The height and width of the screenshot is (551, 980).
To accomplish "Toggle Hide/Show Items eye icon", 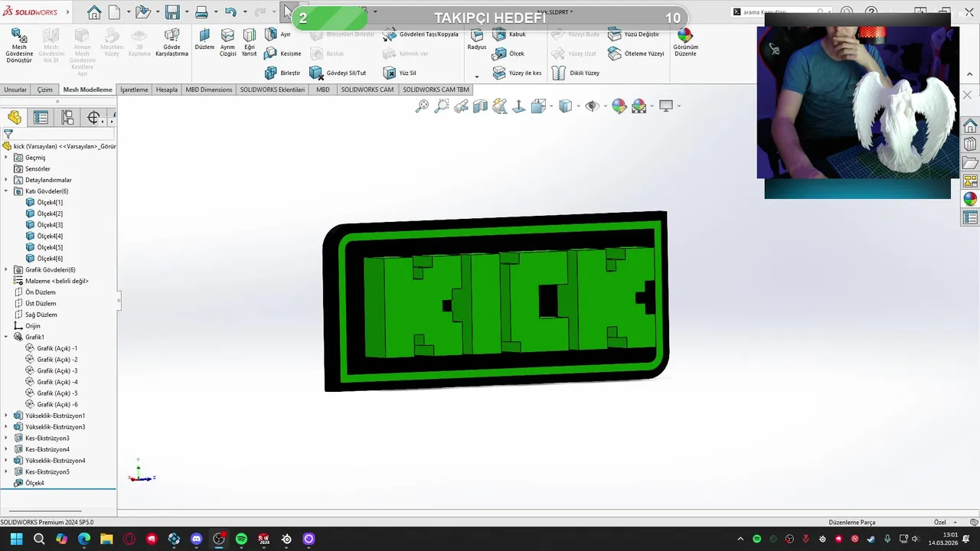I will click(x=591, y=106).
